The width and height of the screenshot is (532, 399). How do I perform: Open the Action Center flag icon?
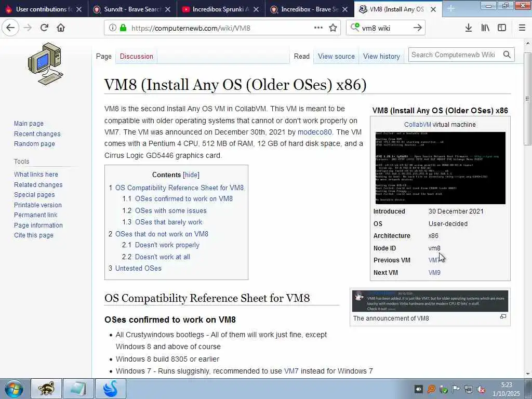[x=456, y=389]
